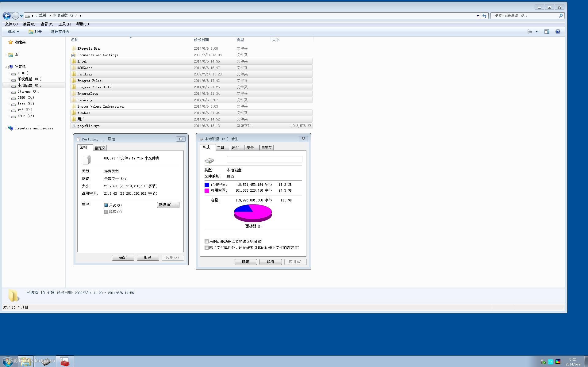Toggle the index file contents checkbox
Screen dimensions: 588x367
(207, 248)
